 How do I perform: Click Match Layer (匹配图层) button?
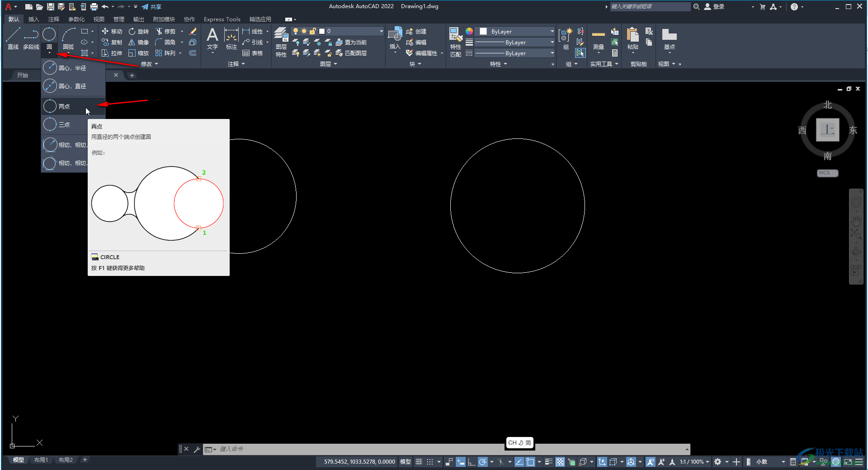[x=351, y=53]
